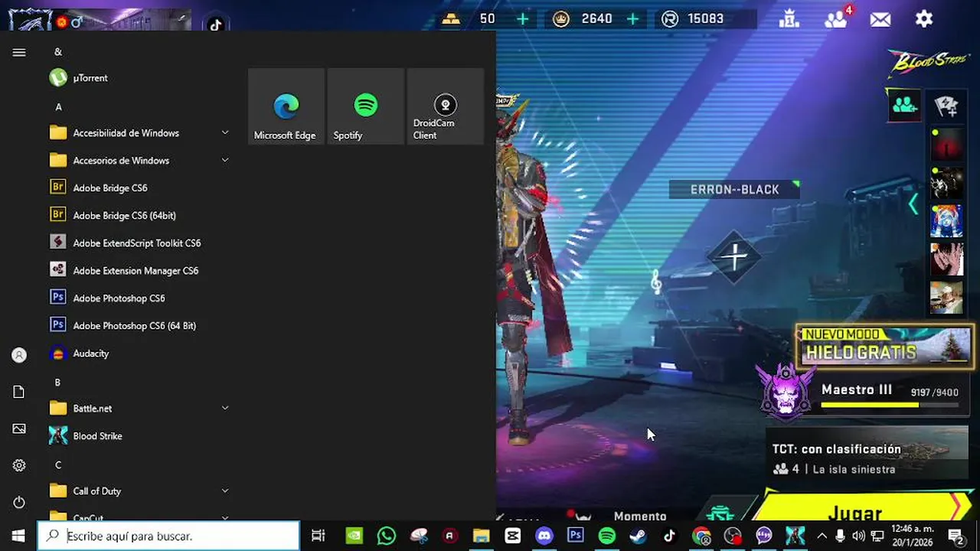The image size is (980, 551).
Task: Launch Adobe Photoshop CS6 (64 Bit)
Action: click(x=138, y=326)
